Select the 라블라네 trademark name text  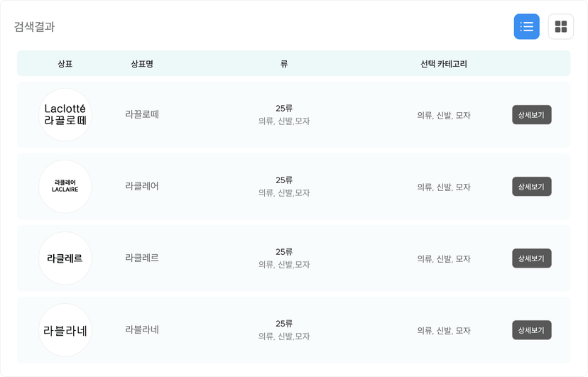click(x=142, y=329)
